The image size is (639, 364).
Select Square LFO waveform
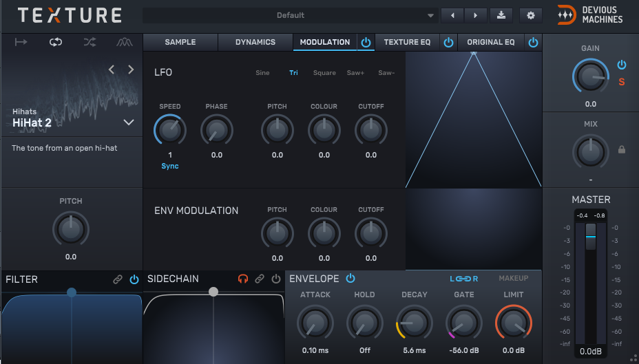pyautogui.click(x=324, y=73)
